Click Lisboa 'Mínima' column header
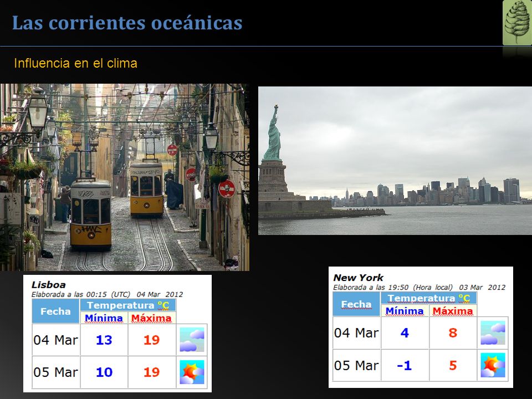This screenshot has width=532, height=399. [x=104, y=318]
